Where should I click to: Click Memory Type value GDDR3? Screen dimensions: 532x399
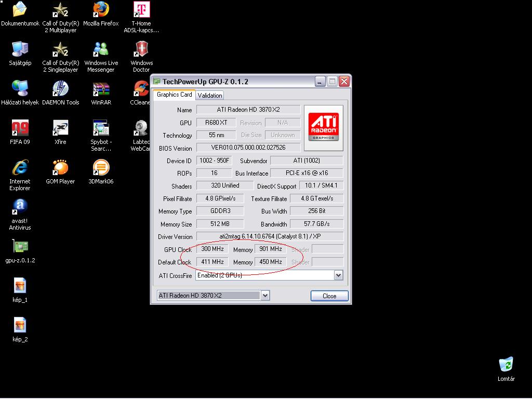pos(220,211)
